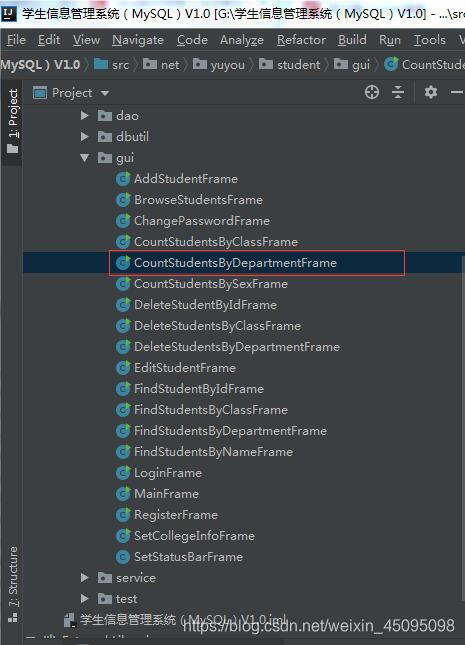Click the BrowseStudentsFrame class icon
The height and width of the screenshot is (645, 465).
click(x=123, y=200)
